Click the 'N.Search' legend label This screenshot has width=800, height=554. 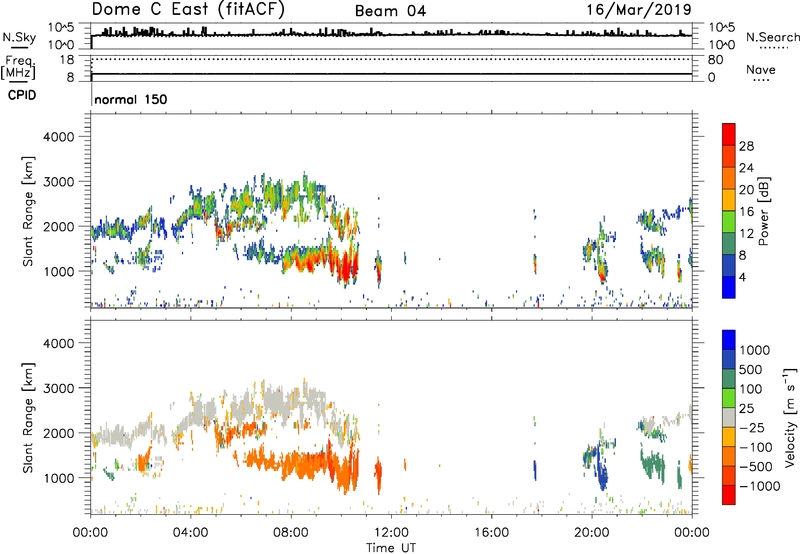click(x=772, y=37)
